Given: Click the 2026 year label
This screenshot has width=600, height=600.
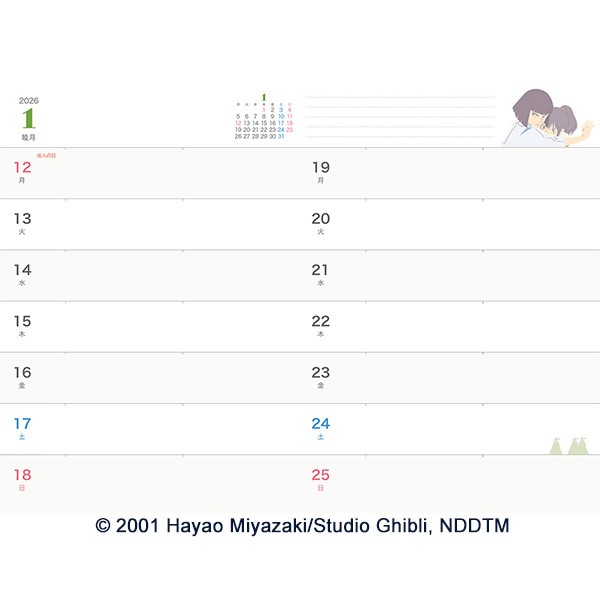Looking at the screenshot, I should tap(29, 101).
